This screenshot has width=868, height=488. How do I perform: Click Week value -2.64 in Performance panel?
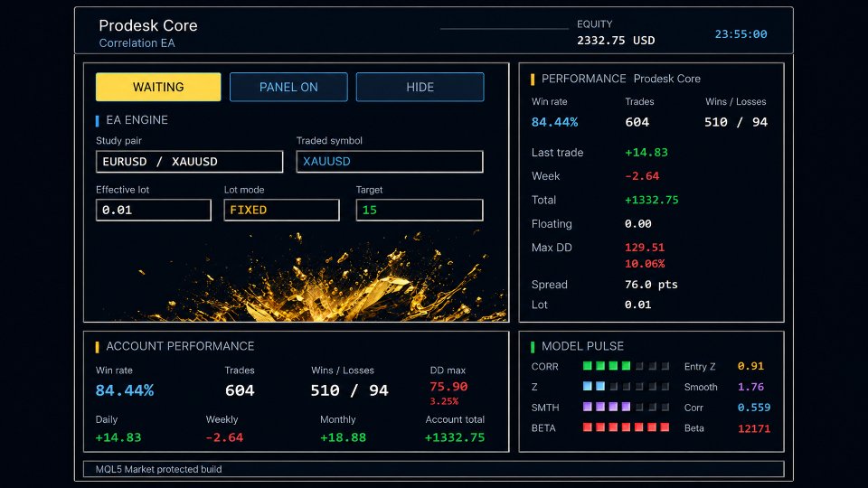pos(642,176)
